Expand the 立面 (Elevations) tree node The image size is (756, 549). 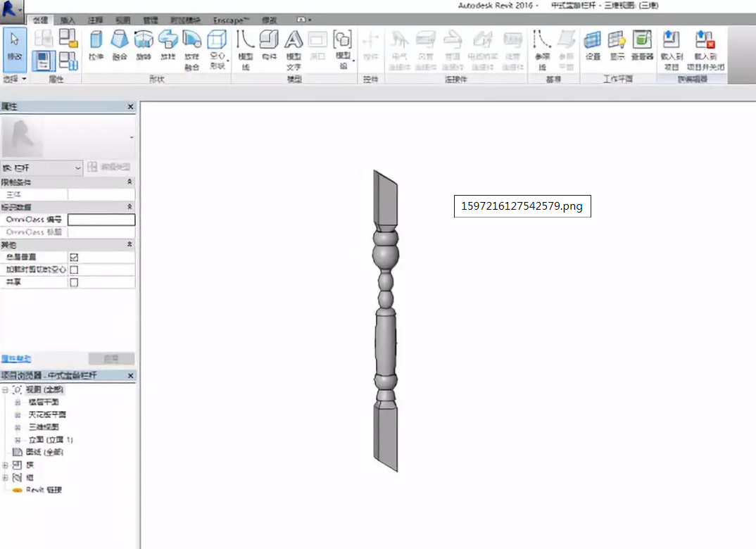click(x=17, y=440)
